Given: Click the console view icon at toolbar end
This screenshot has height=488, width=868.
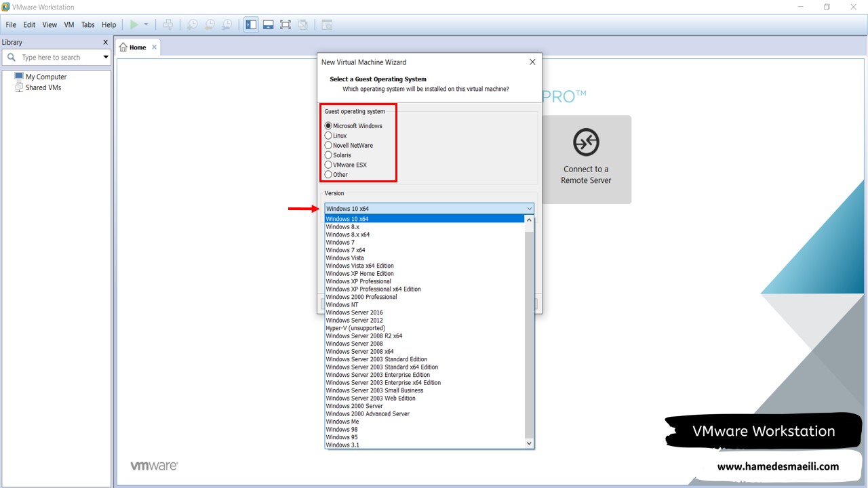Looking at the screenshot, I should pyautogui.click(x=327, y=24).
